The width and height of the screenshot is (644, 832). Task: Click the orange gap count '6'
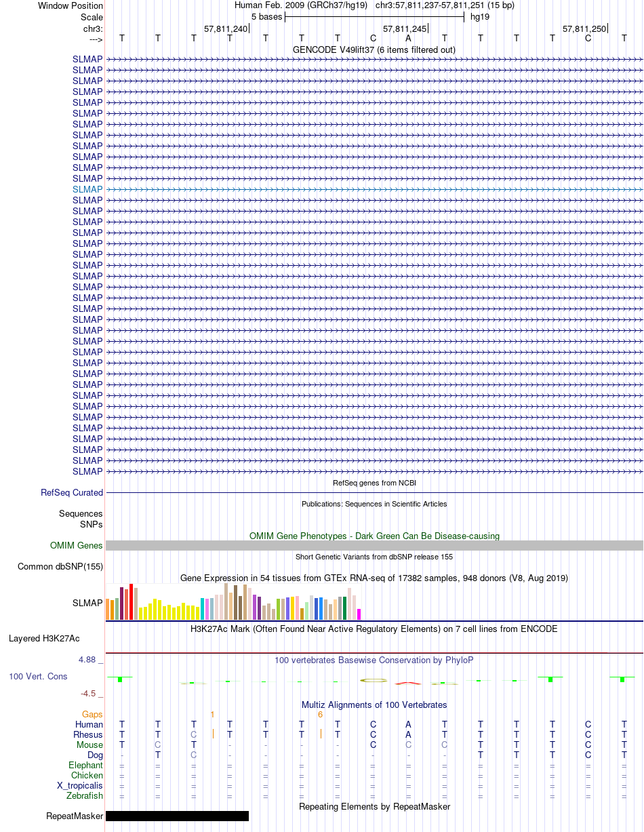click(320, 715)
